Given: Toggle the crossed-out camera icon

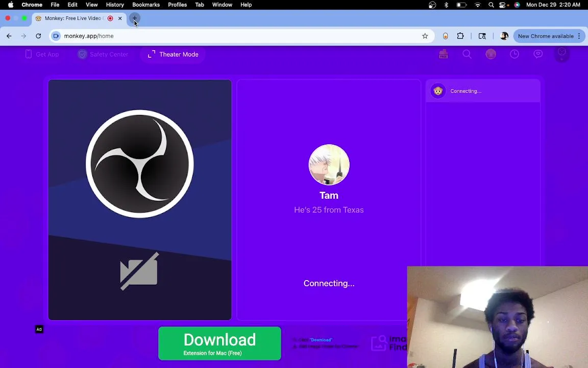Looking at the screenshot, I should [139, 271].
